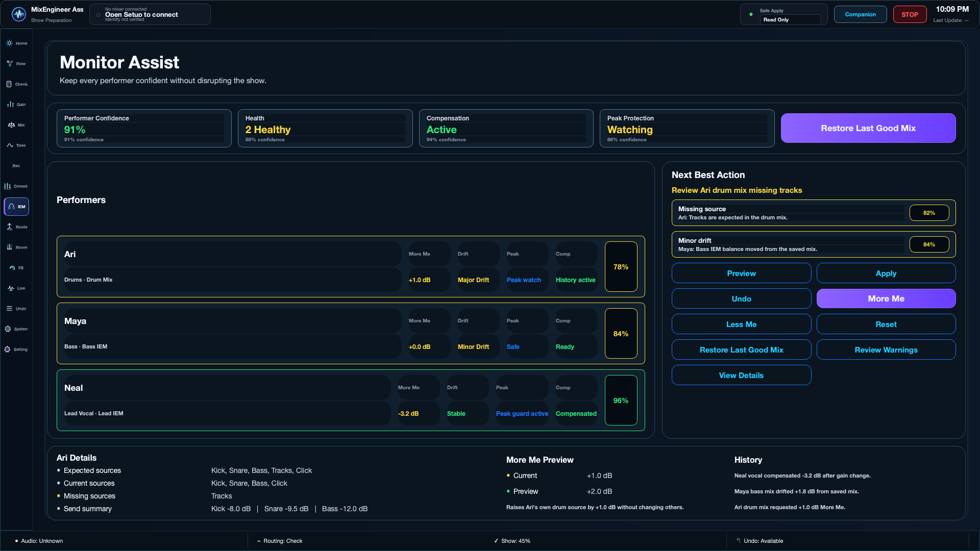The height and width of the screenshot is (551, 980).
Task: Click Ari's History active status
Action: pyautogui.click(x=575, y=280)
